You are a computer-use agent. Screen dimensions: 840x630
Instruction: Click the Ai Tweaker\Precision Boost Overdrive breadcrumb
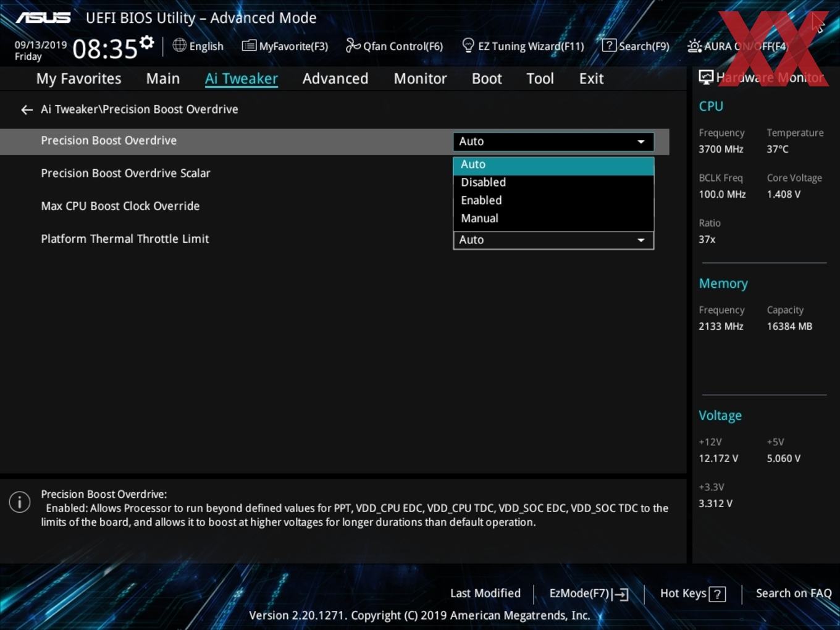click(x=140, y=109)
